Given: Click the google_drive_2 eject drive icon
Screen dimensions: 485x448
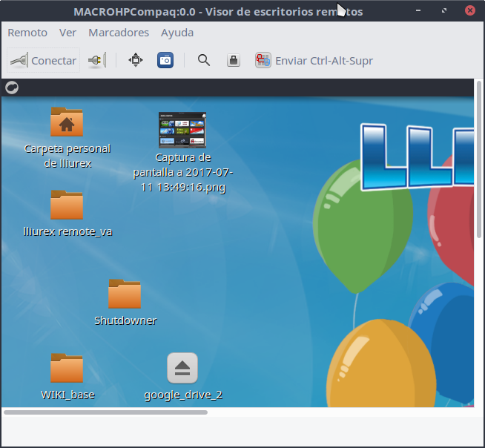Looking at the screenshot, I should pyautogui.click(x=182, y=369).
